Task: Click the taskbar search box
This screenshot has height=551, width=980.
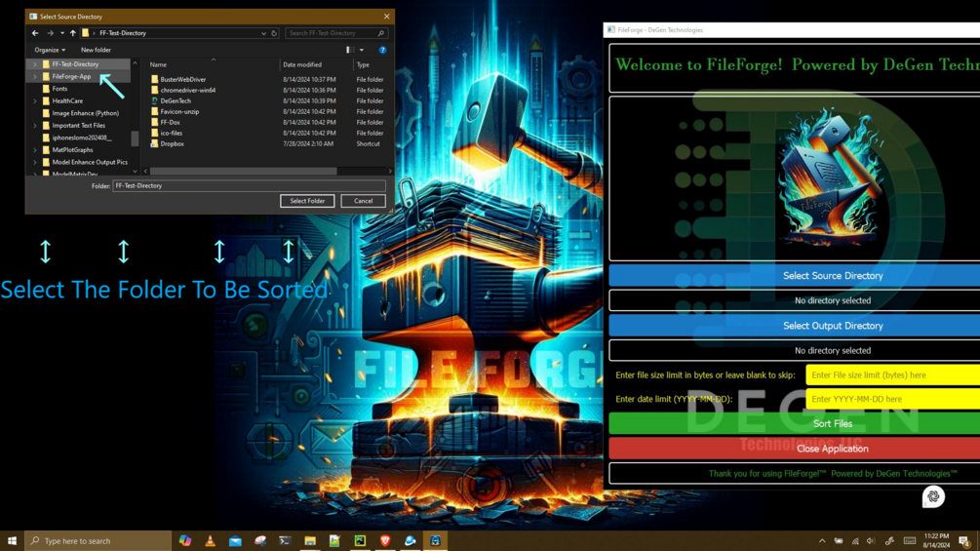Action: pyautogui.click(x=98, y=541)
